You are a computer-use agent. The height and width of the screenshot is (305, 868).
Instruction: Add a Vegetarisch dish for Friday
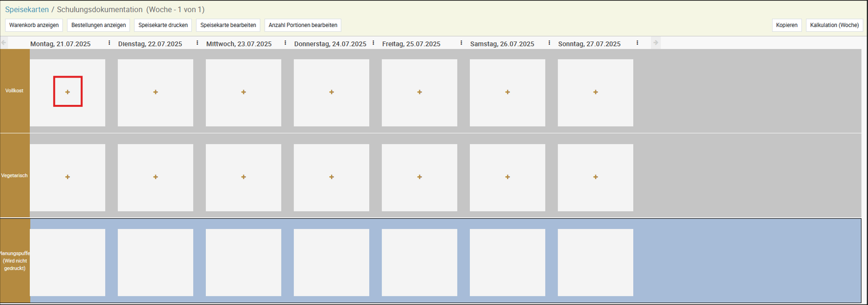point(419,177)
